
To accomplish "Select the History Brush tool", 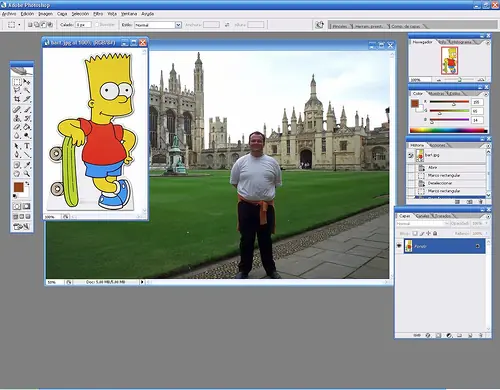I will click(27, 118).
